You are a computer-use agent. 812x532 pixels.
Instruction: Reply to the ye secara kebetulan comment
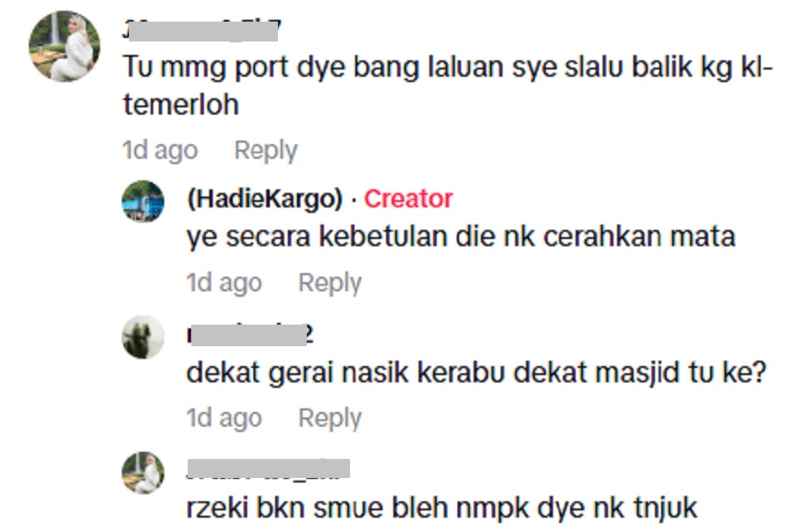point(330,284)
